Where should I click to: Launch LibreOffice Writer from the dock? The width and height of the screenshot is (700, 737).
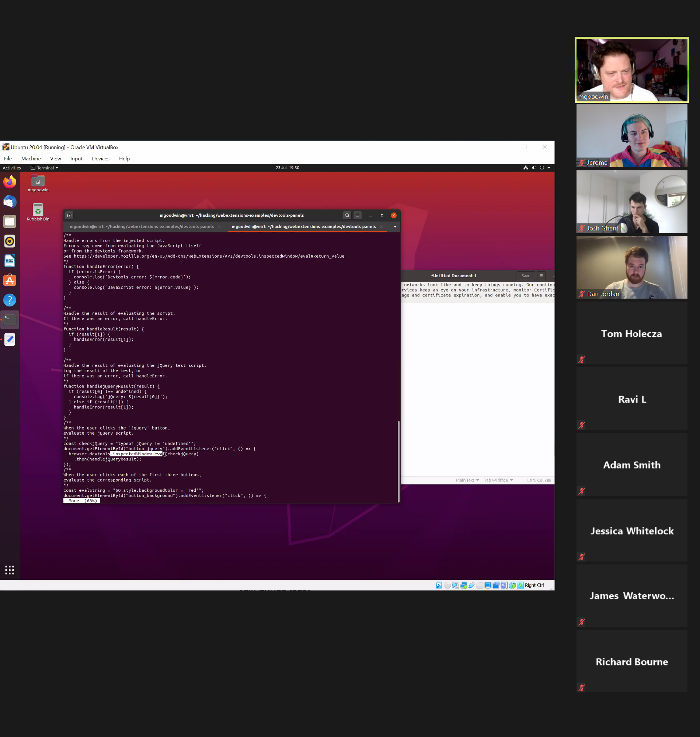(x=10, y=261)
